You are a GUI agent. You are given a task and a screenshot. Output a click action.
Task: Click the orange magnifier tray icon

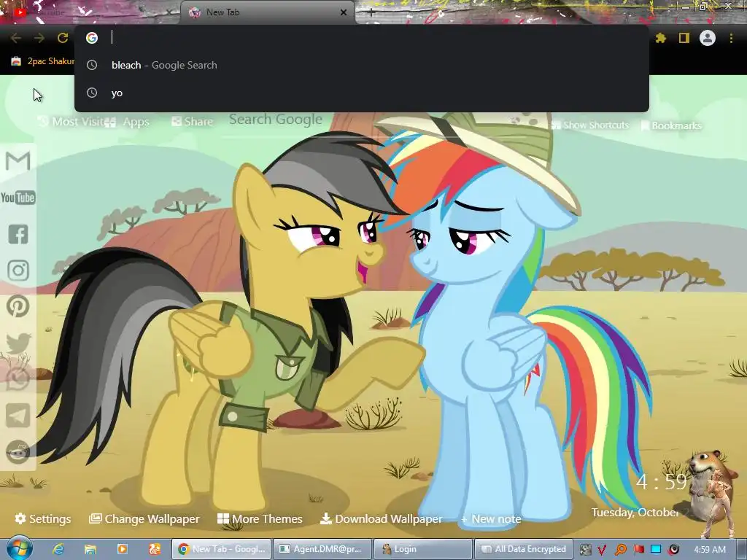620,550
